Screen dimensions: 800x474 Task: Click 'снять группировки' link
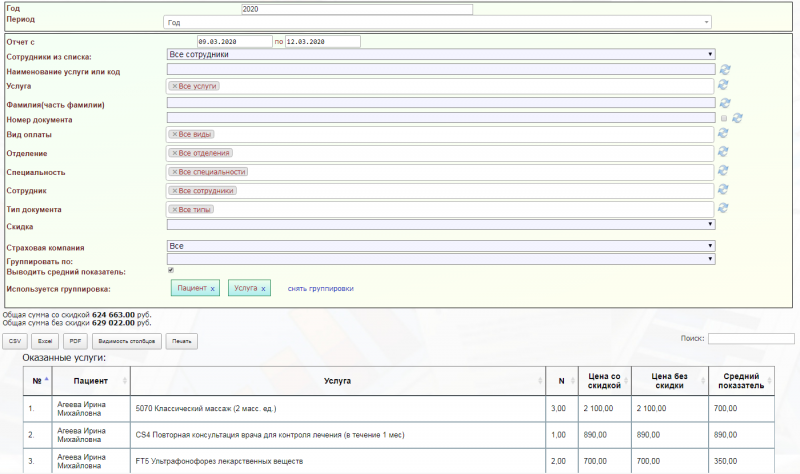tap(320, 288)
